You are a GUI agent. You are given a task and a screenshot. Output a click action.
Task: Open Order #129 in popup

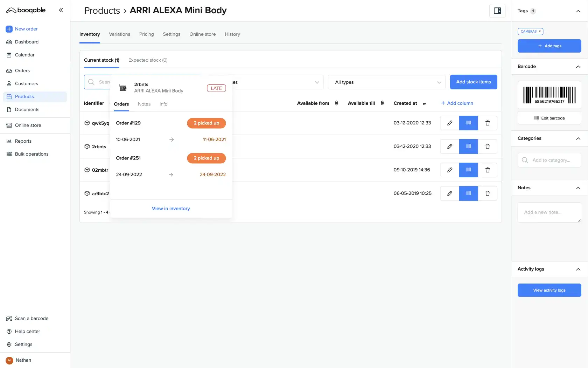point(128,123)
